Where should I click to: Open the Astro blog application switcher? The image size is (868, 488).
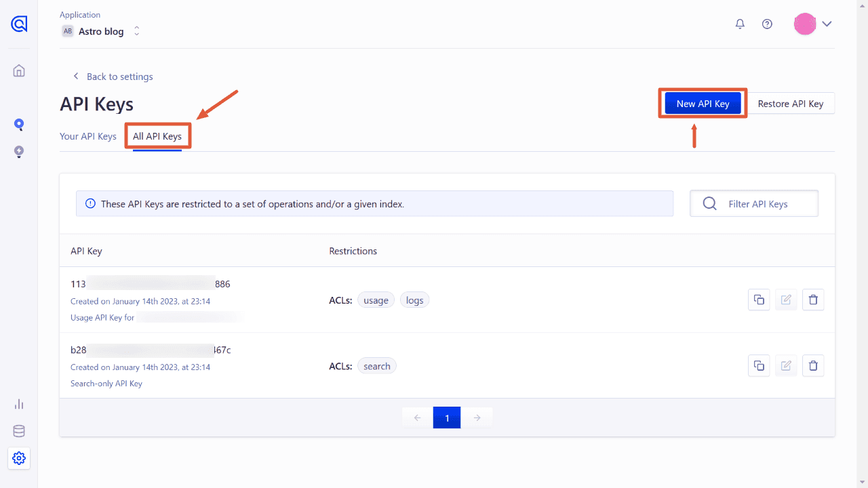(100, 30)
